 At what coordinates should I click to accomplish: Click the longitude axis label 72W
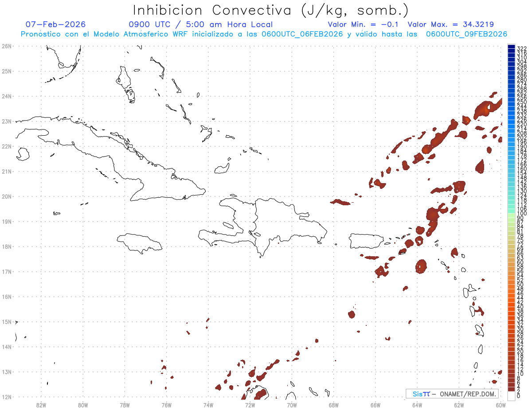pos(250,405)
